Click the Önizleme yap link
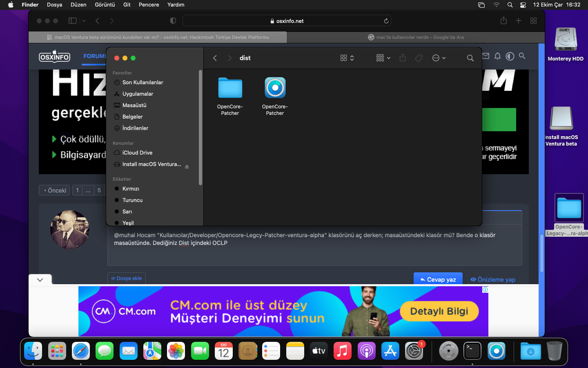 493,280
